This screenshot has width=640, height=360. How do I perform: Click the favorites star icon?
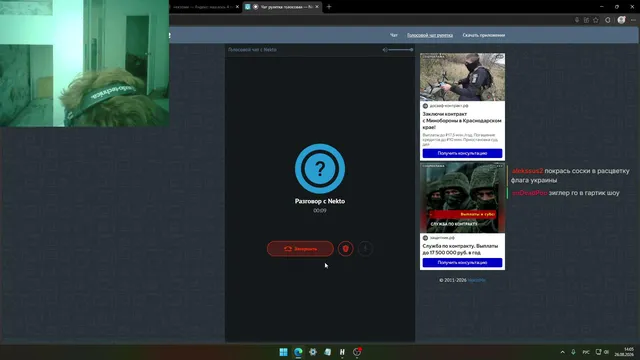click(596, 20)
